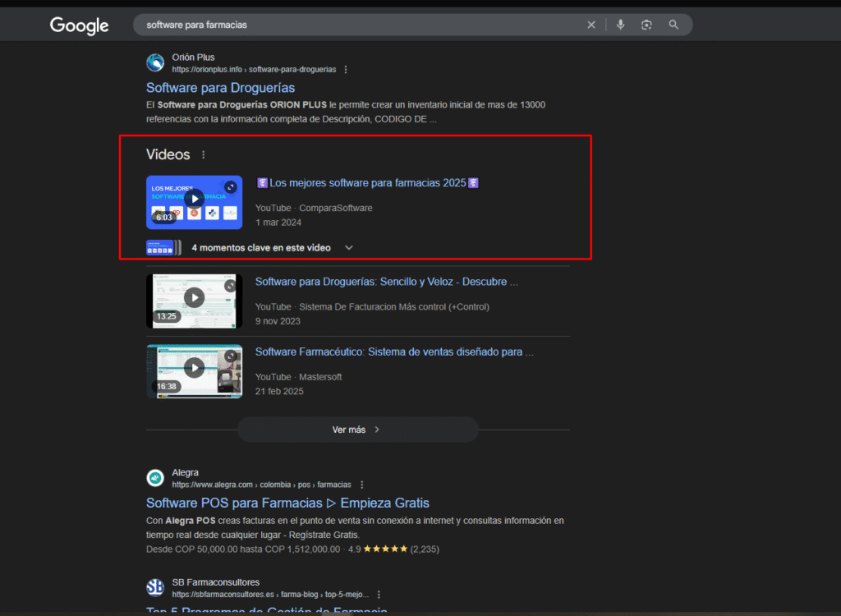The height and width of the screenshot is (616, 841).
Task: Open Software POS para Farmacias Empieza Gratis
Action: (287, 503)
